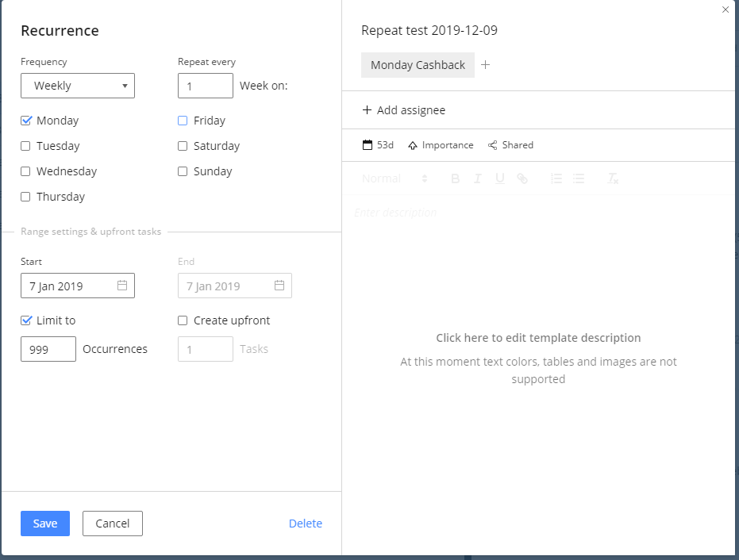Screen dimensions: 739x560
Task: Click the Shared share icon
Action: 492,145
